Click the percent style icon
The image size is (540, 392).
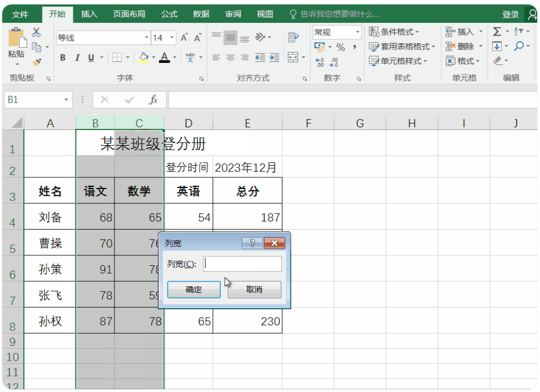(x=340, y=47)
